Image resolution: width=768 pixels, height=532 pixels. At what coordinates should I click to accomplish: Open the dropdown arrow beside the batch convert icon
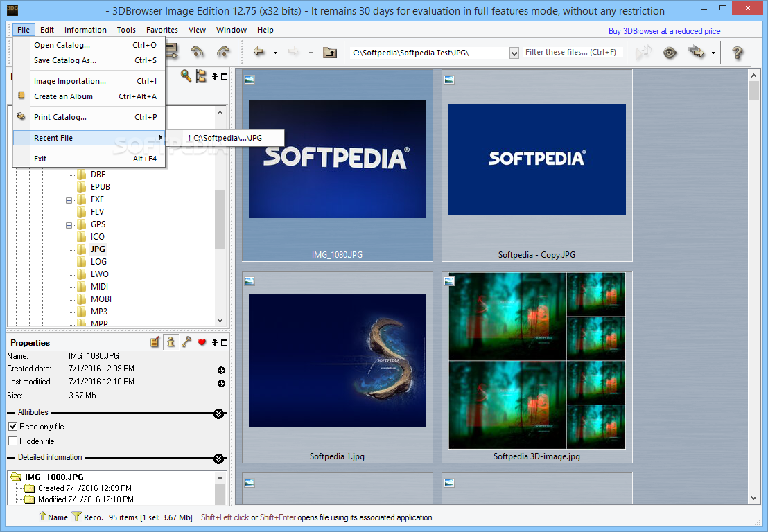[713, 53]
